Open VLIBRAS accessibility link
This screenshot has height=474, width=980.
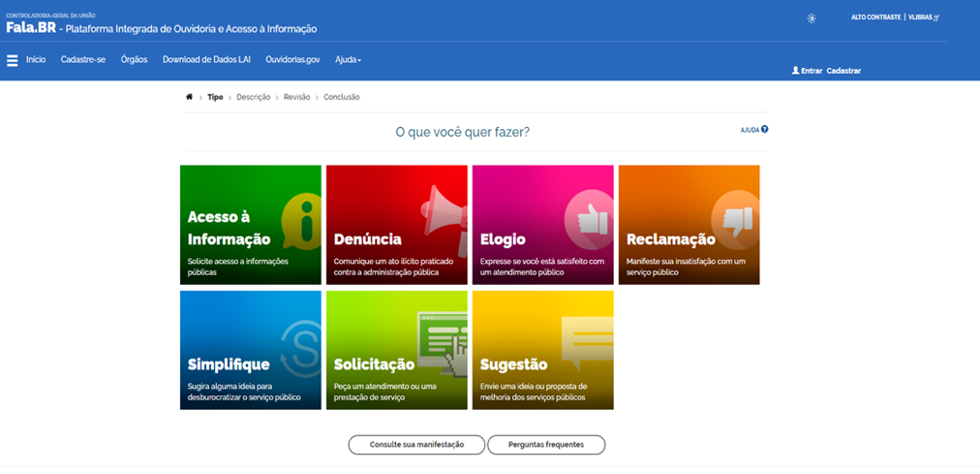pyautogui.click(x=923, y=17)
